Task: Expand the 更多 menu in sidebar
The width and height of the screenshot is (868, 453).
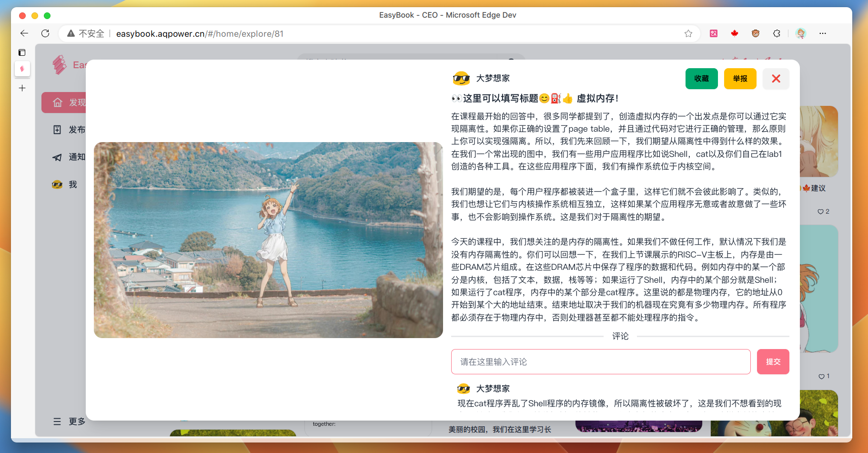Action: [70, 422]
